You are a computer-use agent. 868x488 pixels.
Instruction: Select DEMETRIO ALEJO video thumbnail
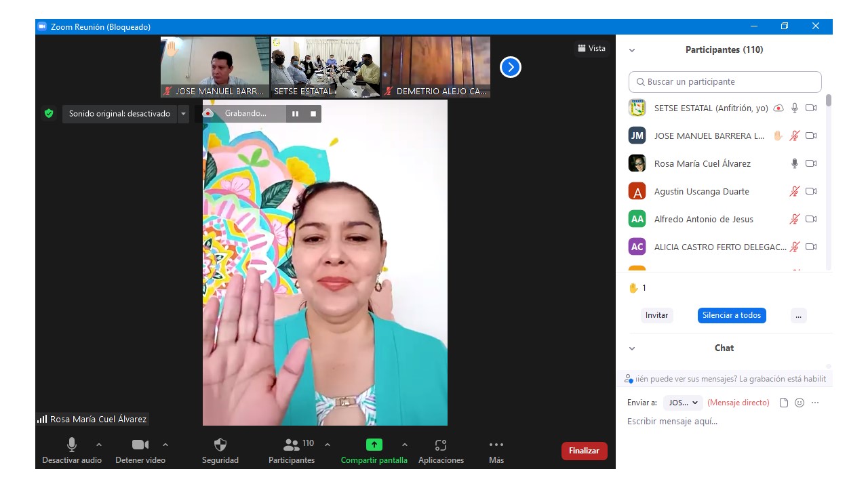point(436,67)
